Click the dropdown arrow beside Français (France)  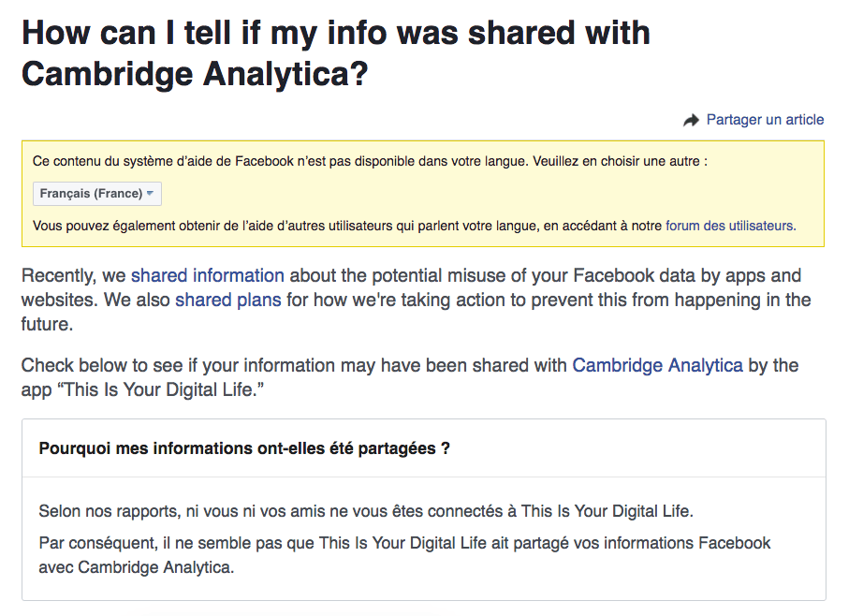[150, 193]
